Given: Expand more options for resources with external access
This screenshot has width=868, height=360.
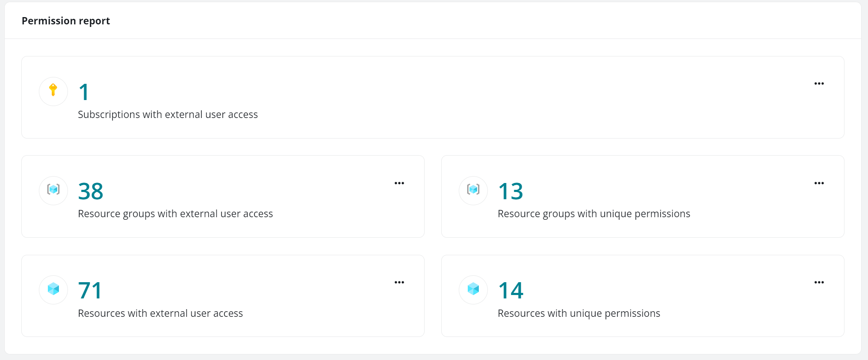Looking at the screenshot, I should click(399, 282).
